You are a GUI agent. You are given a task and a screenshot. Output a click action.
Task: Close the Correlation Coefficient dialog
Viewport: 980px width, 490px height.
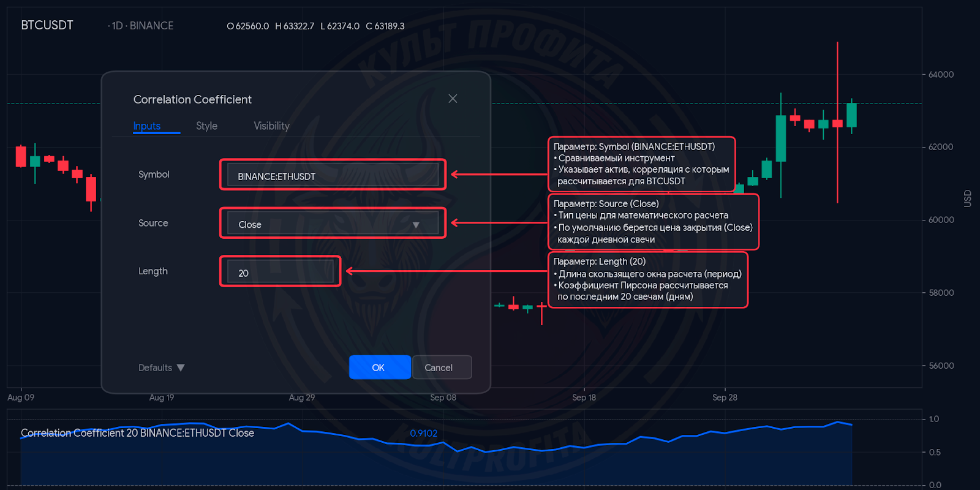pos(453,99)
